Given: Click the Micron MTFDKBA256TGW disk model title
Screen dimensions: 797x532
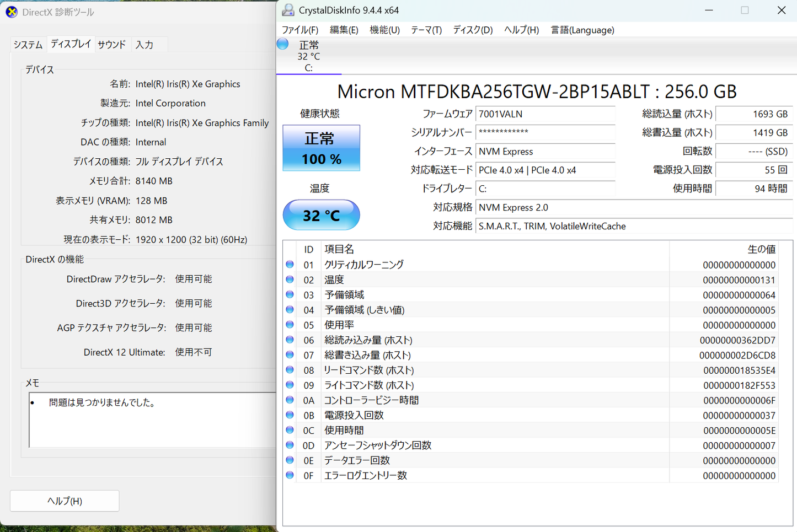Looking at the screenshot, I should (x=537, y=91).
